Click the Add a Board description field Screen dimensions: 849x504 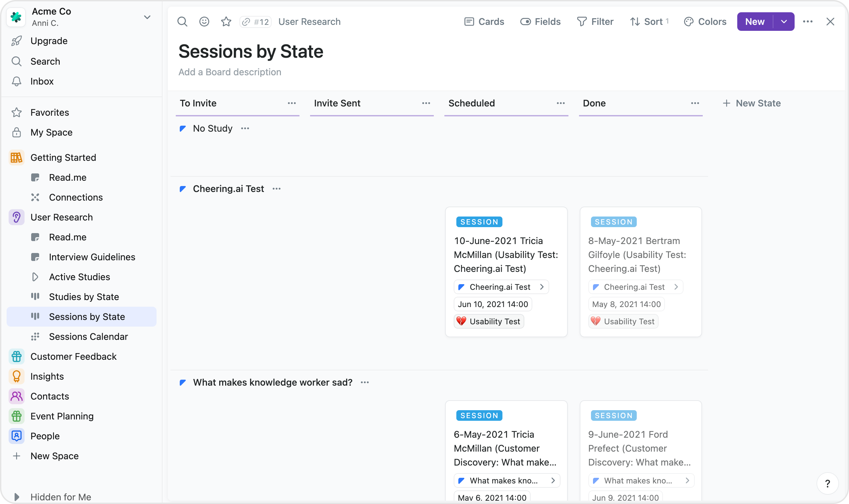(230, 72)
